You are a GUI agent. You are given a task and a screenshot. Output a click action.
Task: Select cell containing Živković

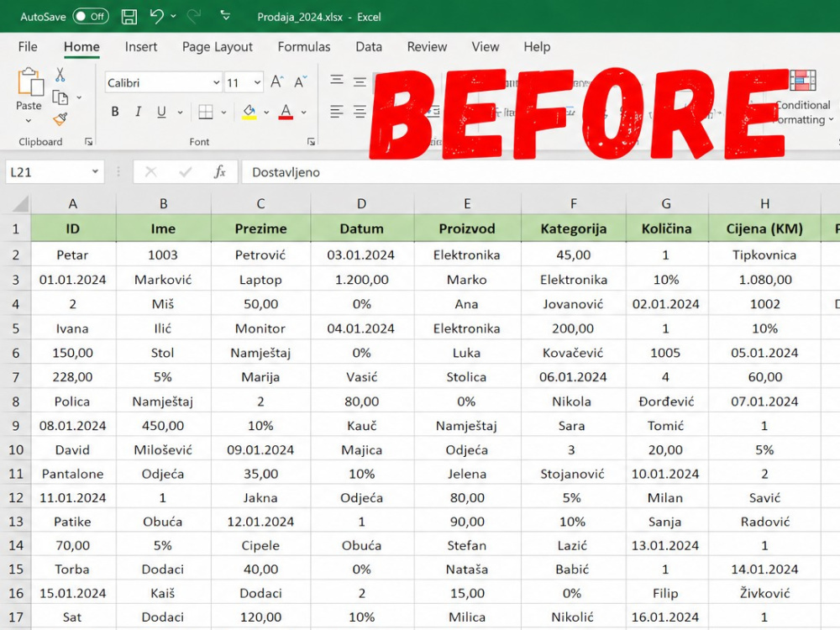point(764,594)
